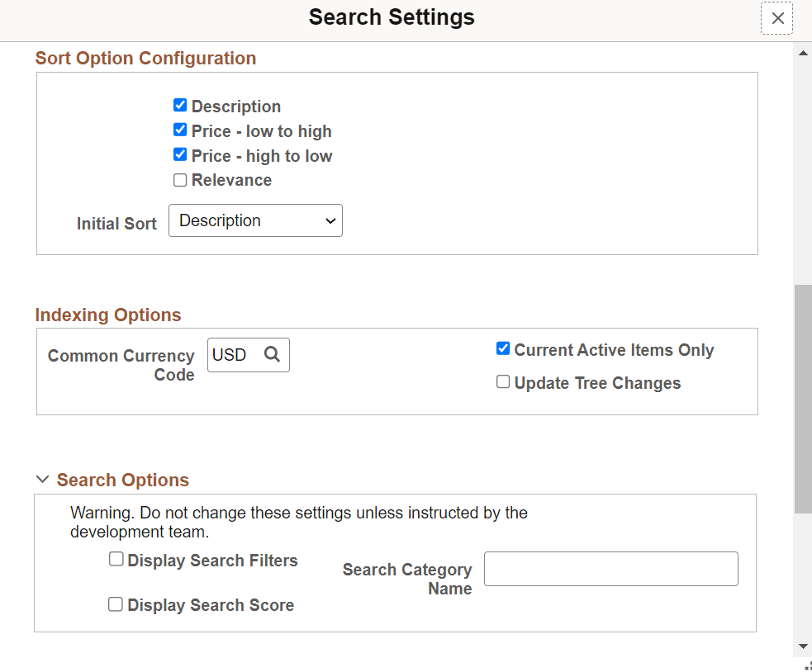Viewport: 812px width, 672px height.
Task: Uncheck the Description sort option
Action: [180, 105]
